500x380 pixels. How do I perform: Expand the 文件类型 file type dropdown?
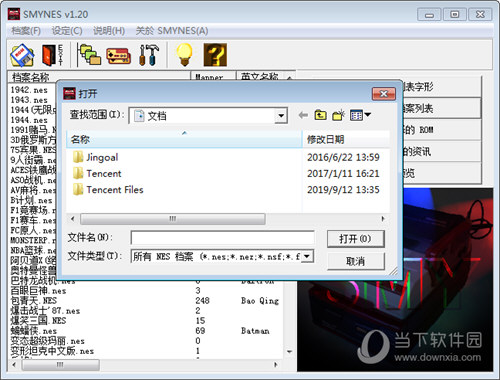(307, 256)
